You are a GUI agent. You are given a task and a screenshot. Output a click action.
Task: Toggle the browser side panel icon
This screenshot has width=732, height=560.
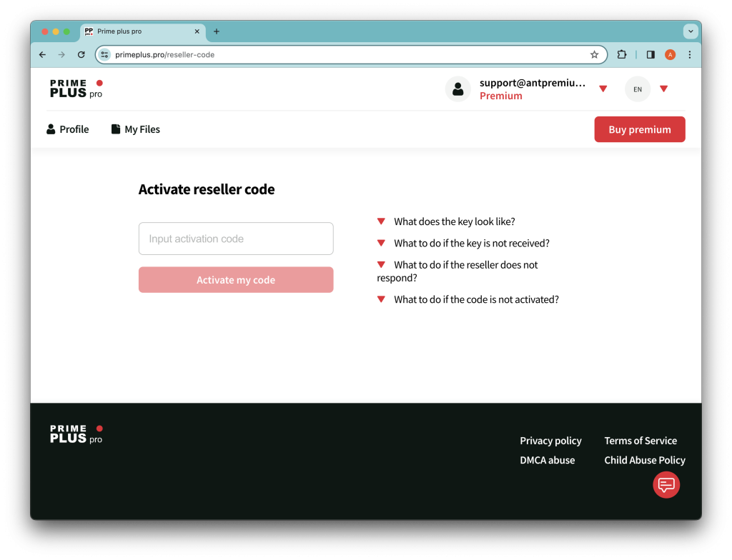pos(651,54)
